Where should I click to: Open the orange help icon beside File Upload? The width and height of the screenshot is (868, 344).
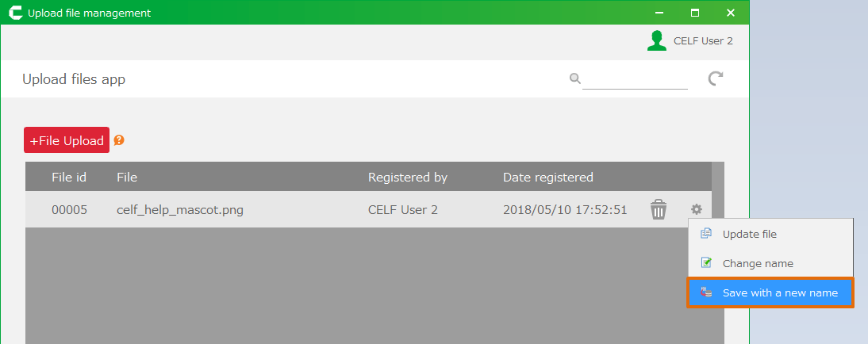click(119, 140)
